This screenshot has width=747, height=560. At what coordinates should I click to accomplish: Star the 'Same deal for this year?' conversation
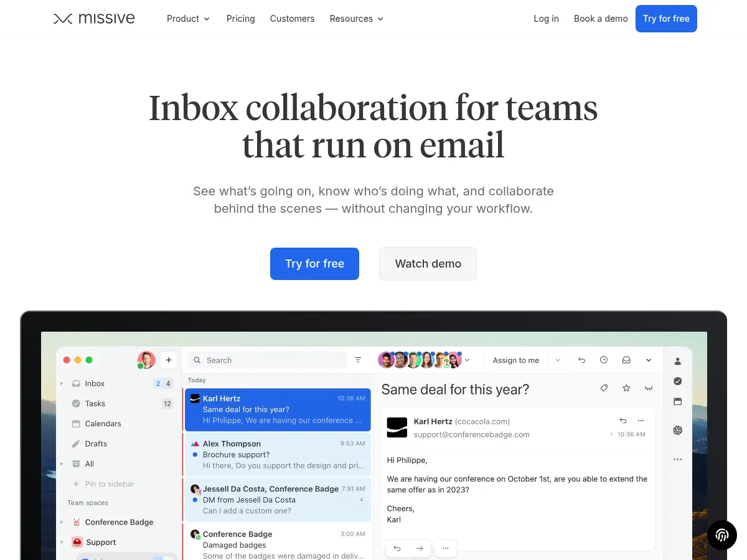pyautogui.click(x=626, y=388)
